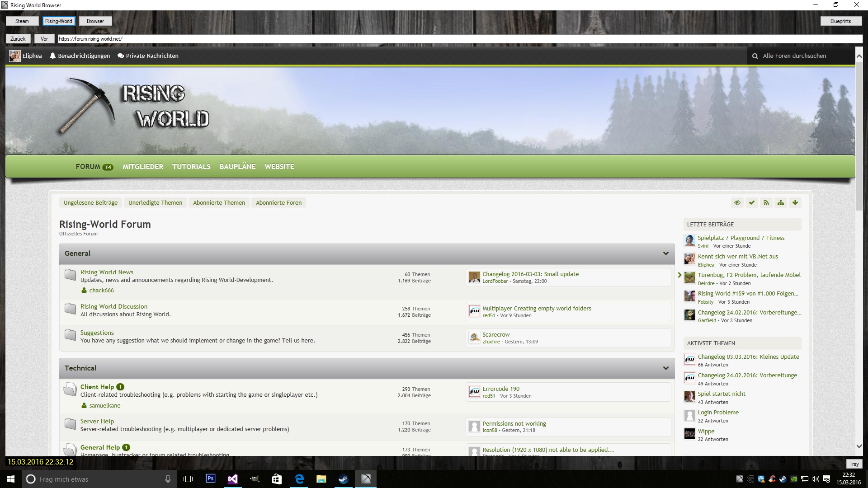Click the Ungelesene Beiträge button
Screen dimensions: 868x488
(x=90, y=203)
